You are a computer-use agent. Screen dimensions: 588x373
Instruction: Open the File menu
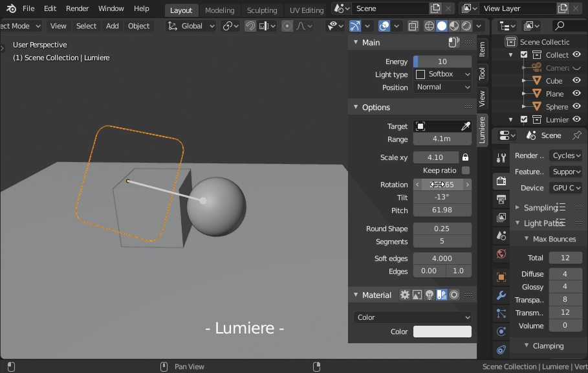tap(28, 8)
